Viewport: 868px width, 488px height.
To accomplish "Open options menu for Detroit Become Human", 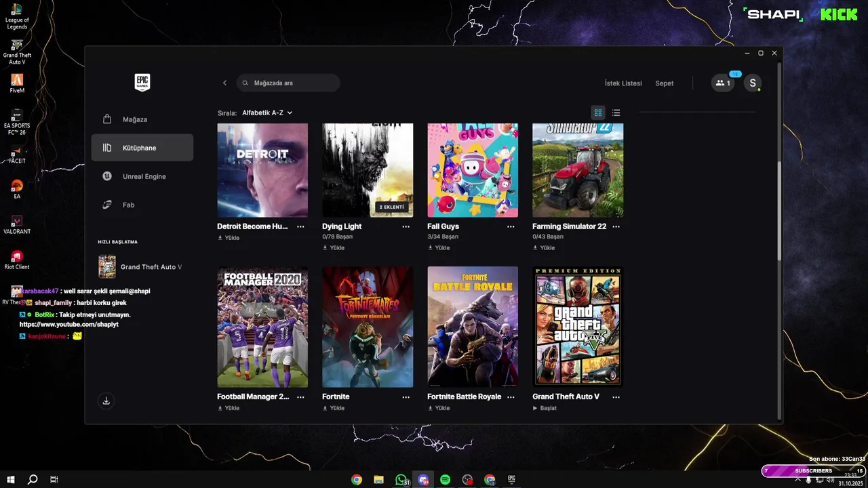I will (x=300, y=226).
